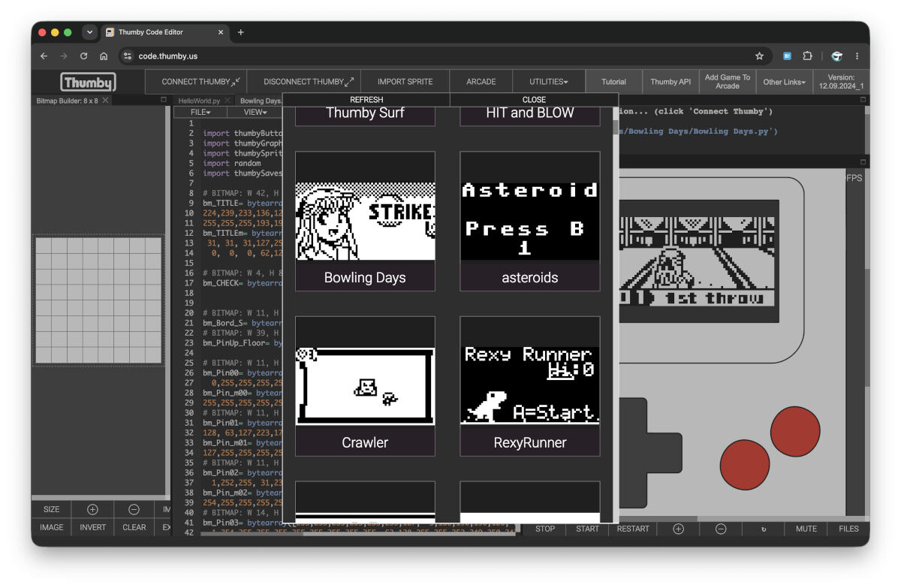Maximize the emulator panel
Screen dimensions: 901x588
[x=863, y=162]
